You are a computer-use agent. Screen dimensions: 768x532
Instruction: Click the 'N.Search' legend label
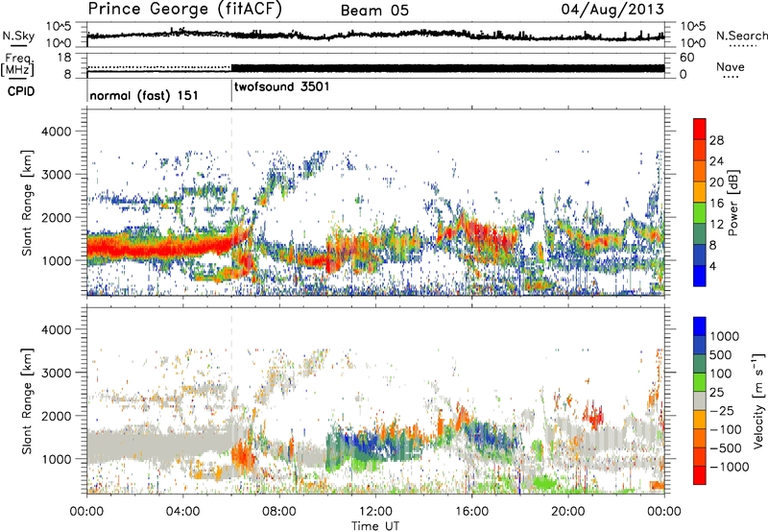[741, 36]
